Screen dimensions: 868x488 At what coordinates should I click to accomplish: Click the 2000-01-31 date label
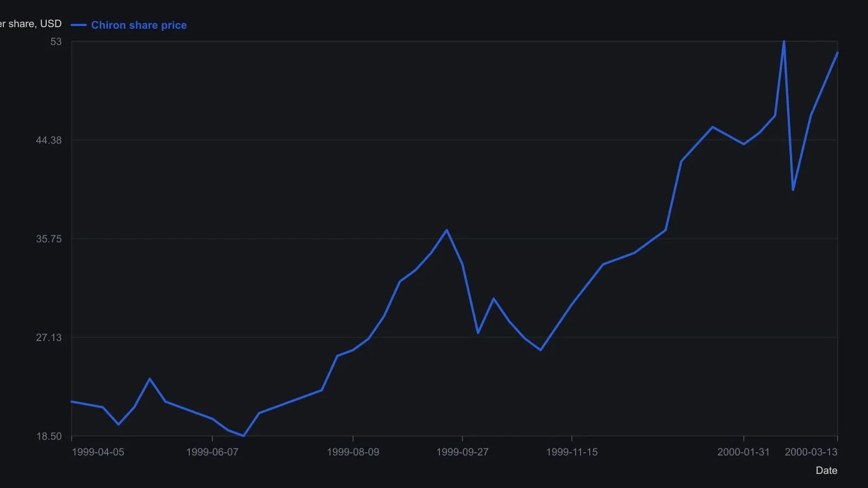click(743, 452)
